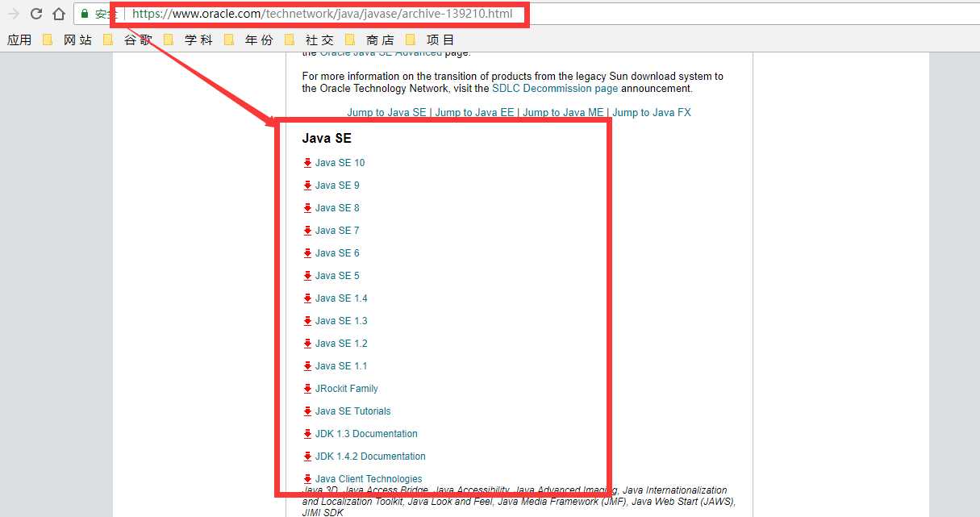
Task: Click the download icon beside Java SE 5
Action: (x=307, y=276)
